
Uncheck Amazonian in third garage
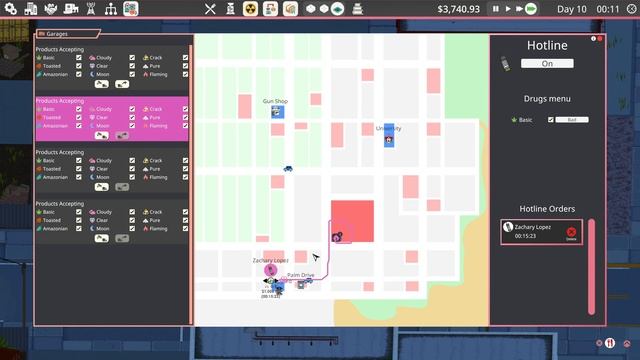coord(78,177)
